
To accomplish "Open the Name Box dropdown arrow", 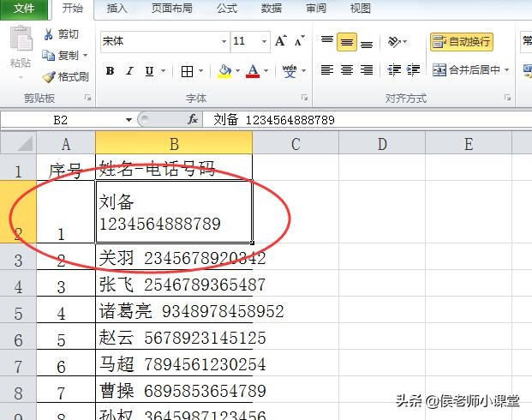I will (129, 120).
